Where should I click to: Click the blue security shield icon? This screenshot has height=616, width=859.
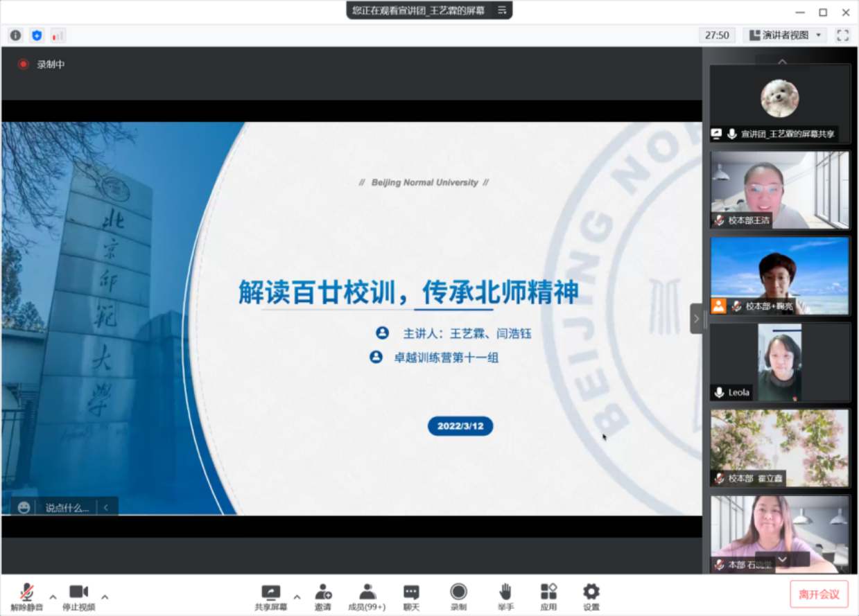[37, 35]
